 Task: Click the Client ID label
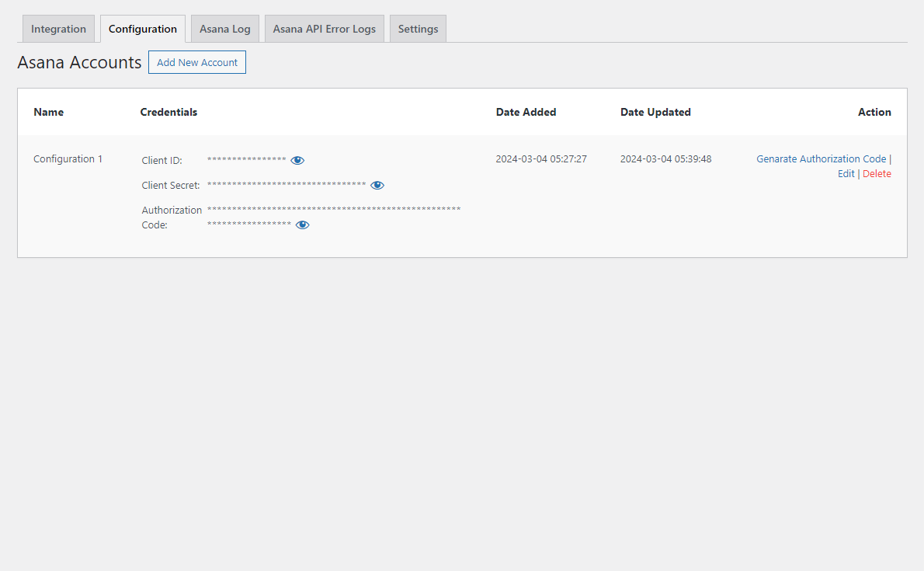click(x=162, y=161)
